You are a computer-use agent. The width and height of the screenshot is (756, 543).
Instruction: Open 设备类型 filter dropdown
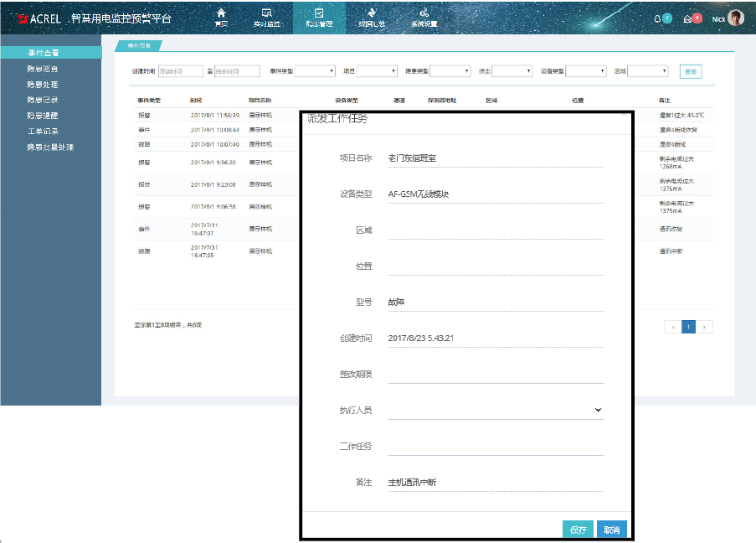coord(586,71)
